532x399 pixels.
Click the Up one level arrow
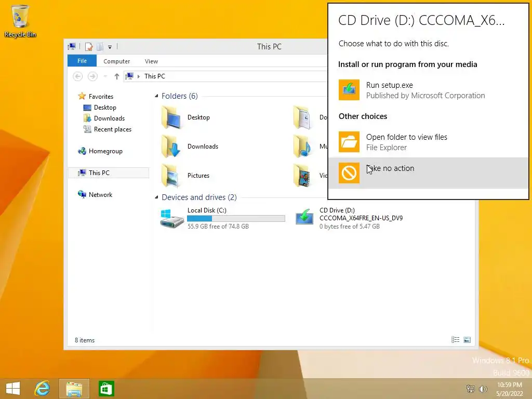coord(117,76)
